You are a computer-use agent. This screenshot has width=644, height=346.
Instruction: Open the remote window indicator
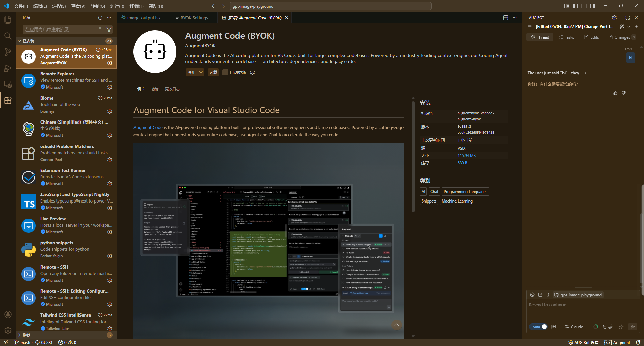point(6,342)
